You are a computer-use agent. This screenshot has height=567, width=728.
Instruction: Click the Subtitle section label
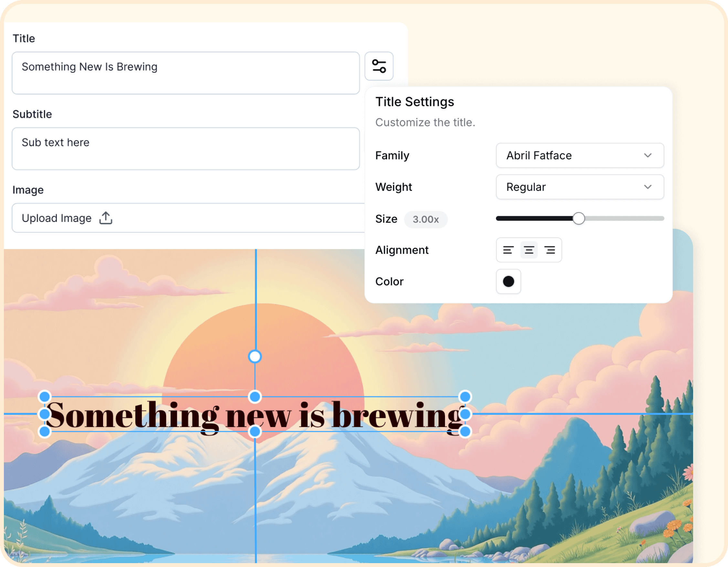[32, 114]
